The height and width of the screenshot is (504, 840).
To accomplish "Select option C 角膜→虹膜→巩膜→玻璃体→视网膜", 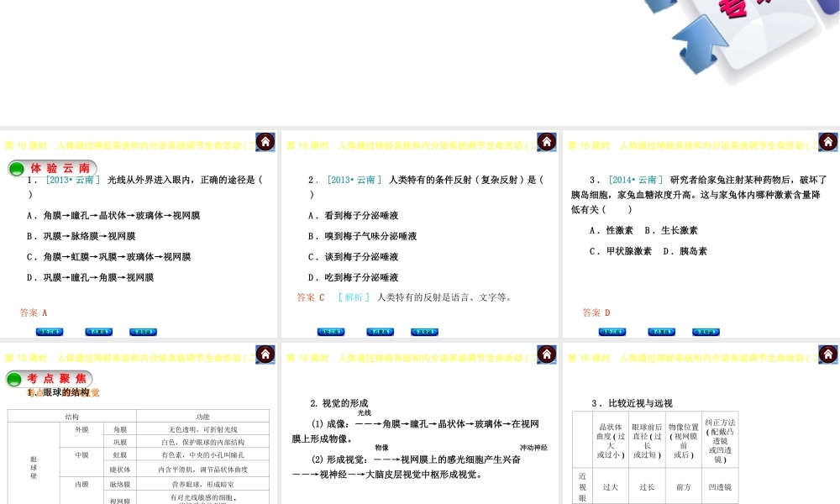I will (x=108, y=256).
